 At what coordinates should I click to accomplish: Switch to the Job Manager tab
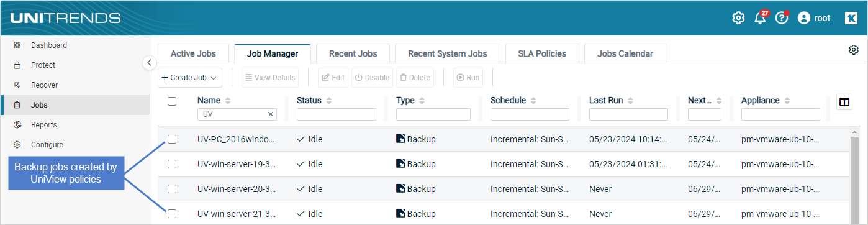coord(273,53)
